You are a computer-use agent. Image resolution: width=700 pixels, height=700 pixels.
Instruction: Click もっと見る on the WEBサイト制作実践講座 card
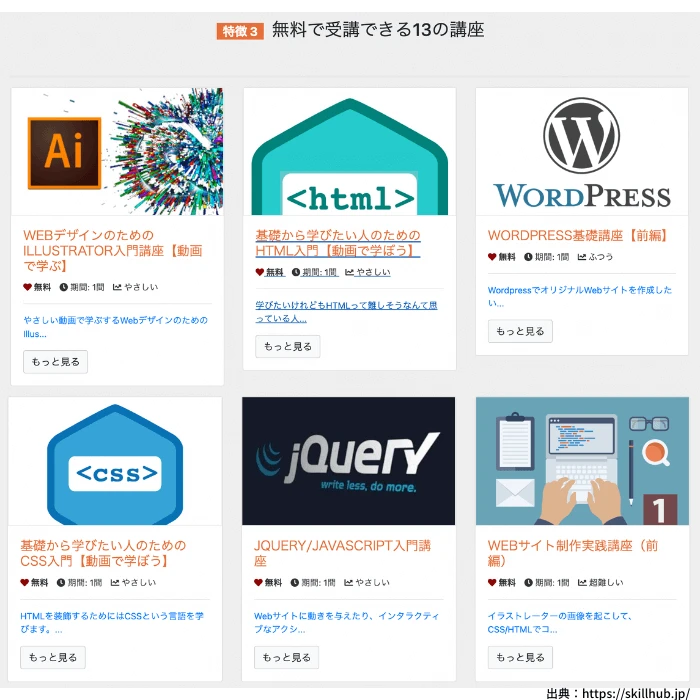point(520,657)
